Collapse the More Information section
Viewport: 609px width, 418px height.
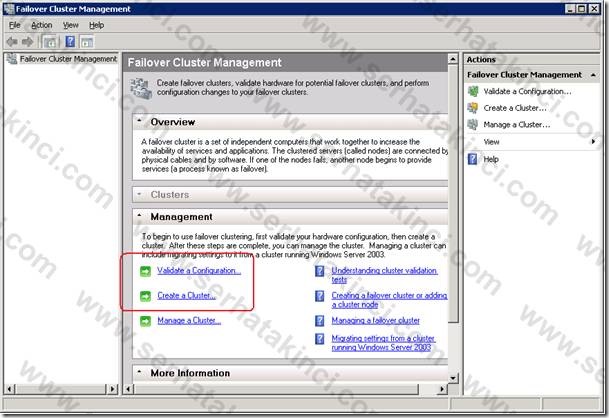(x=140, y=372)
